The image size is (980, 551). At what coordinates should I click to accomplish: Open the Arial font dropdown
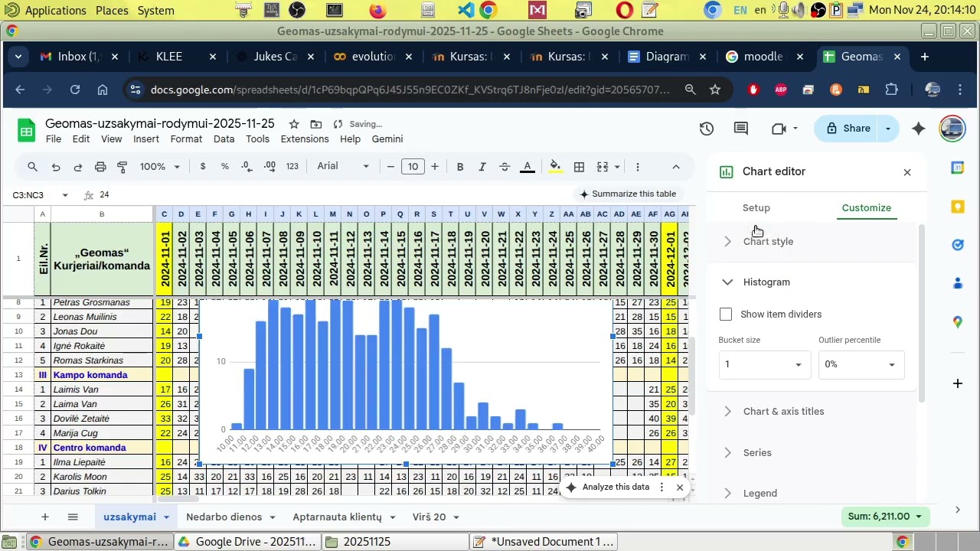click(344, 167)
